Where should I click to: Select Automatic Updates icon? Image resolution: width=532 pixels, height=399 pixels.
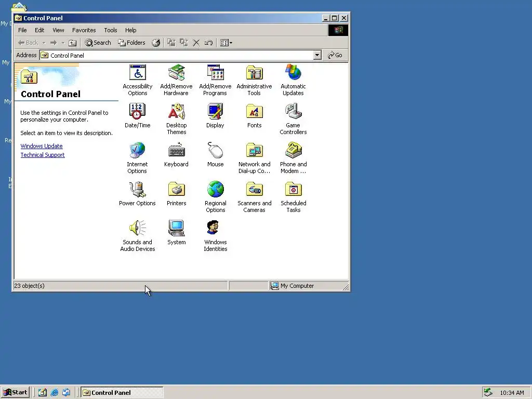click(293, 80)
